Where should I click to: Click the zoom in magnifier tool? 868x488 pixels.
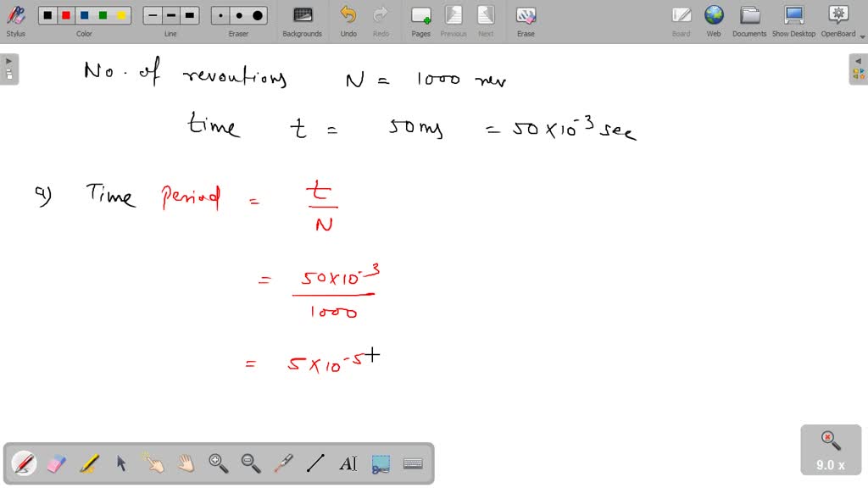tap(219, 463)
